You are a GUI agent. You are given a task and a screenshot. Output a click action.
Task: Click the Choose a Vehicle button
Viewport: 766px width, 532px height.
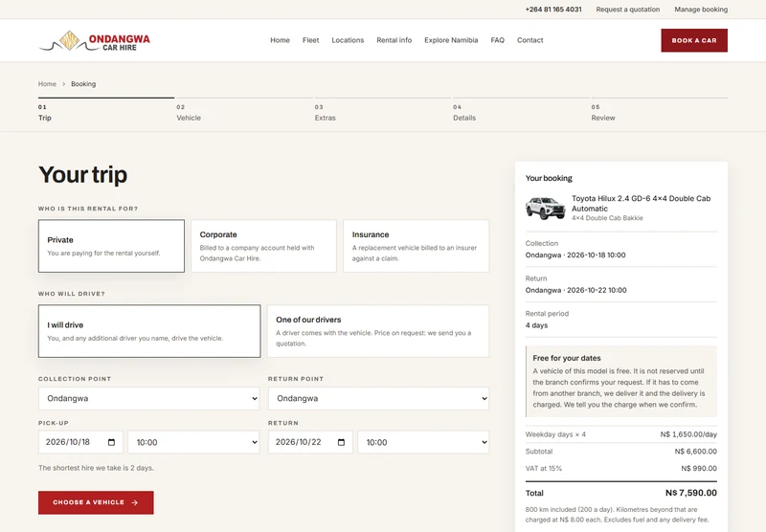[96, 502]
